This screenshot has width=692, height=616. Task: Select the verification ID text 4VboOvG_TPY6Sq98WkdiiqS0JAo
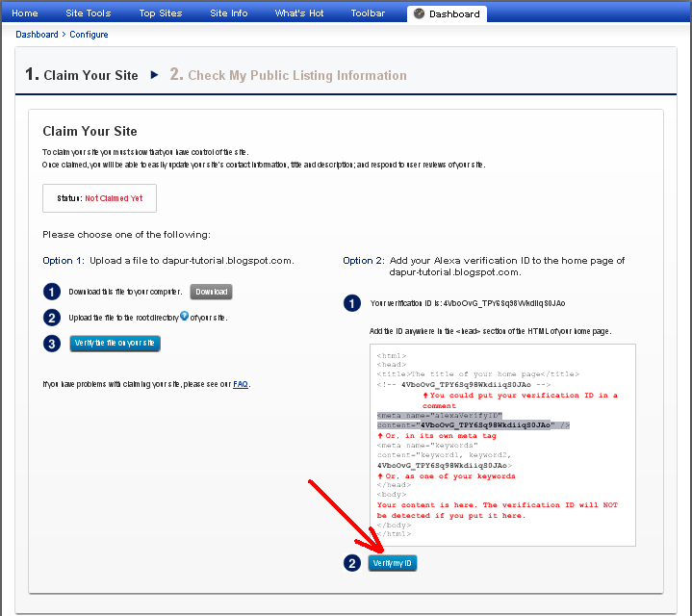(x=504, y=303)
